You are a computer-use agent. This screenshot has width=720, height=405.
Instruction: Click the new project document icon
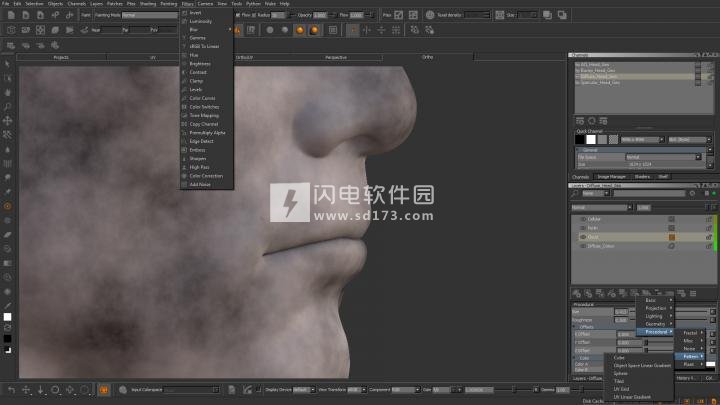pos(11,15)
